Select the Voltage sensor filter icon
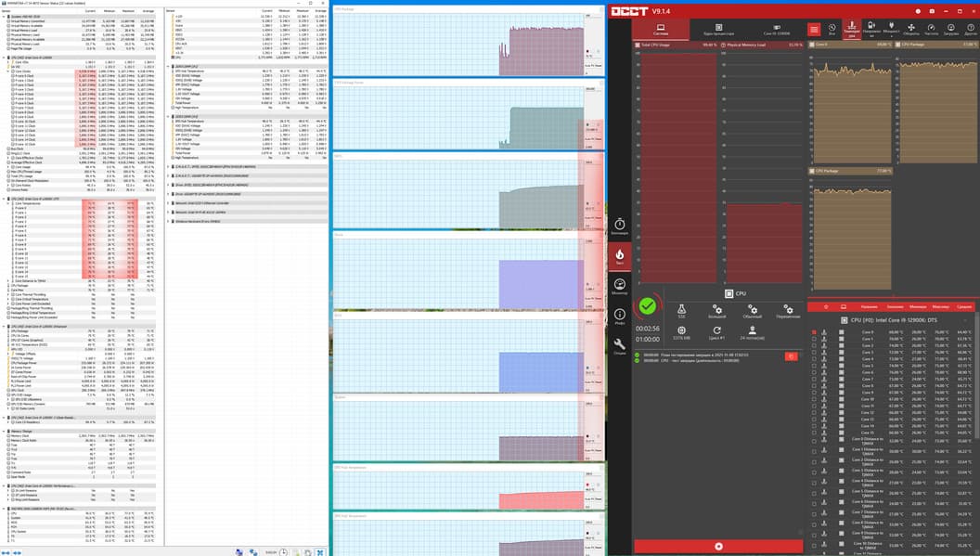 [x=871, y=30]
